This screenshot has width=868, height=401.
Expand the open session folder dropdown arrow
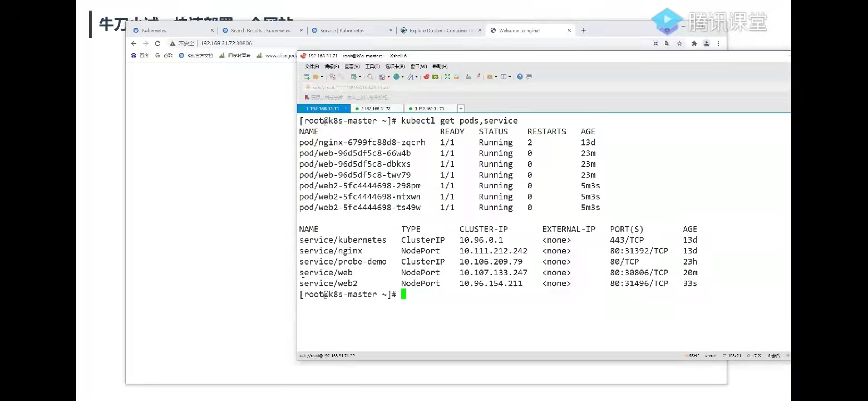point(322,77)
